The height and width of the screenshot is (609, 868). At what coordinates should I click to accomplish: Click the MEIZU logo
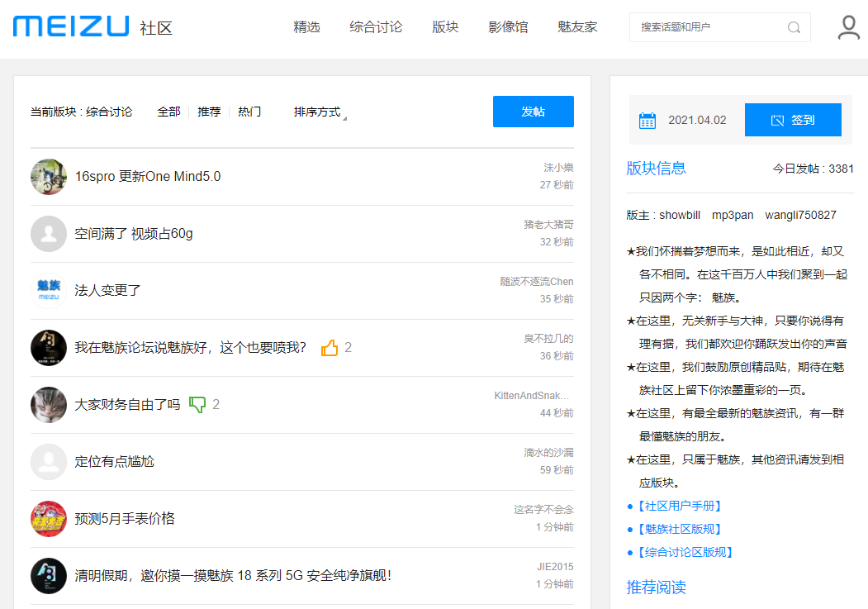coord(70,26)
